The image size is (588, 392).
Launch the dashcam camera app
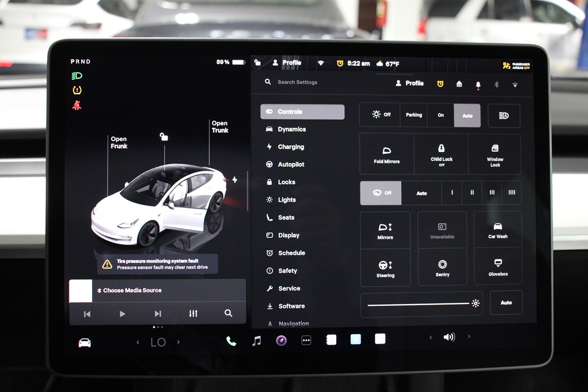point(281,341)
